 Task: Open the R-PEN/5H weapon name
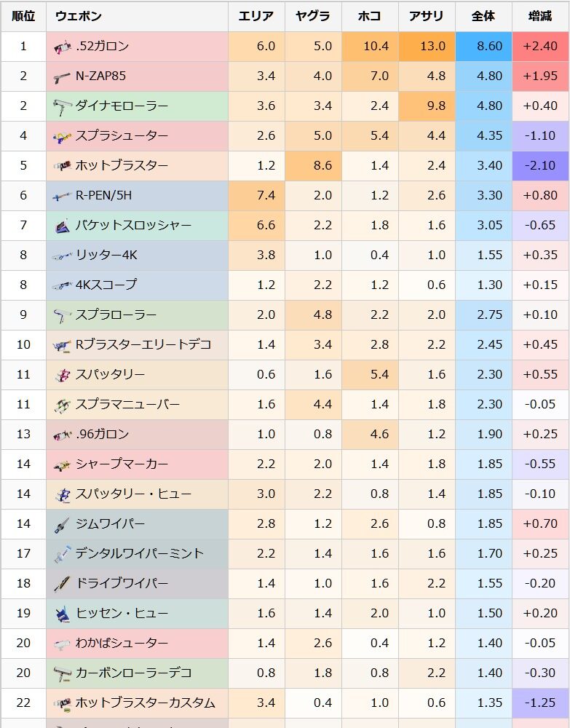[x=103, y=195]
